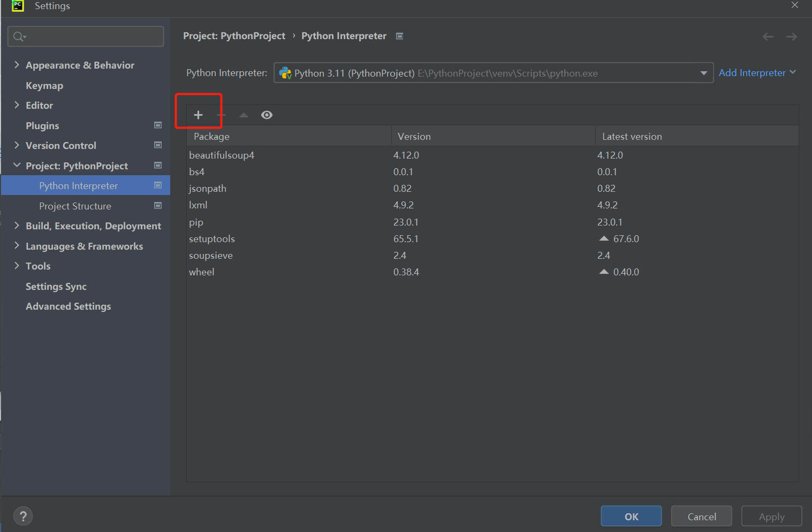Click version 0.38.4 of wheel
Image resolution: width=812 pixels, height=532 pixels.
(406, 272)
